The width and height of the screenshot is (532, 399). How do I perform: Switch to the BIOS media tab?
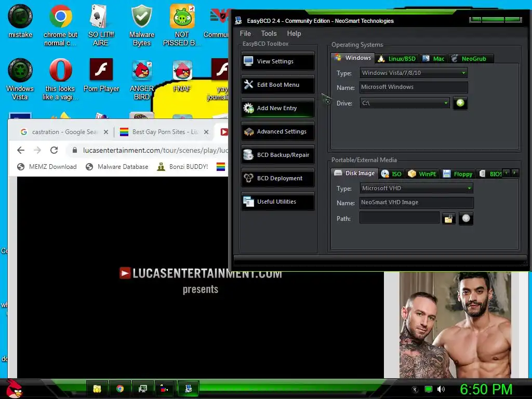click(x=490, y=174)
